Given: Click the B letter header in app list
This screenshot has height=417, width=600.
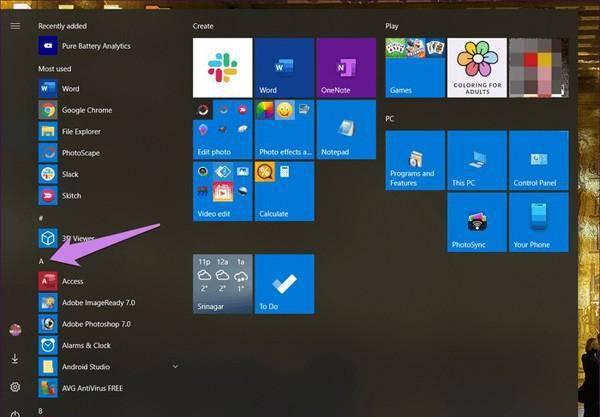Looking at the screenshot, I should (x=41, y=411).
